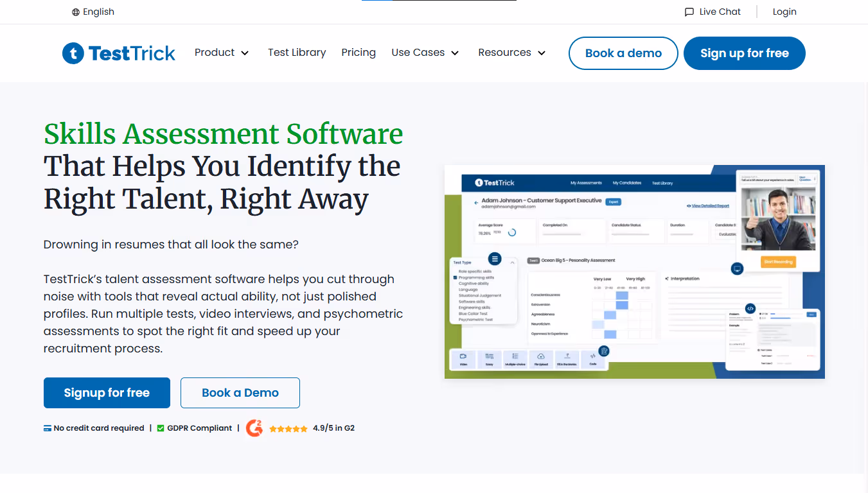Click the File Upload question icon
Screen dimensions: 868x493
[540, 356]
